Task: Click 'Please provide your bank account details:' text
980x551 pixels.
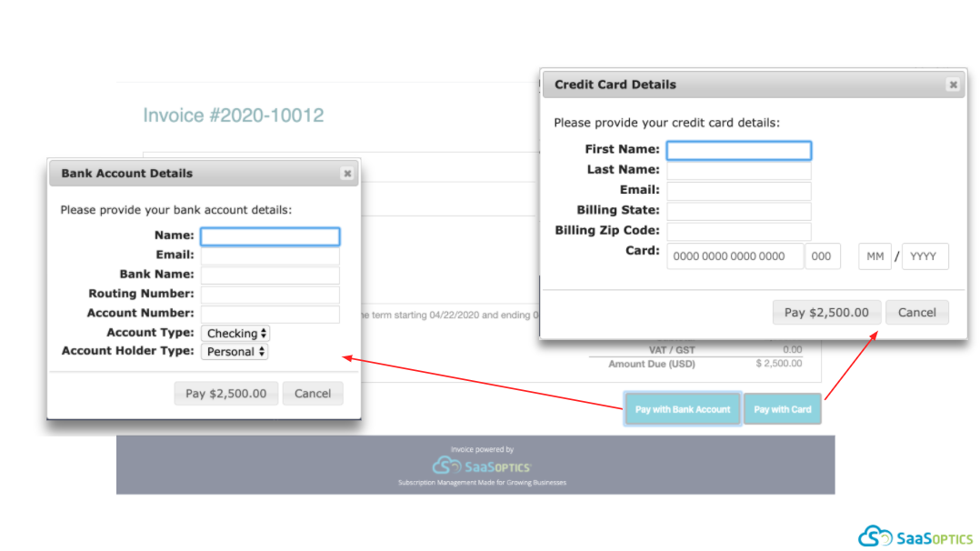Action: pos(176,209)
